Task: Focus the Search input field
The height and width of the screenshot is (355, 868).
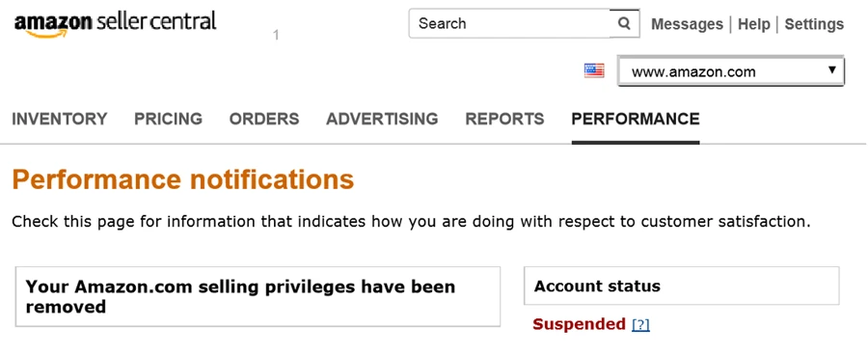Action: tap(509, 23)
